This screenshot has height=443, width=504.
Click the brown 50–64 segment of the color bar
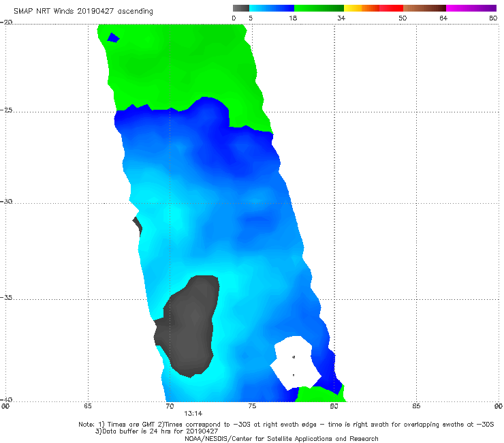tap(424, 8)
